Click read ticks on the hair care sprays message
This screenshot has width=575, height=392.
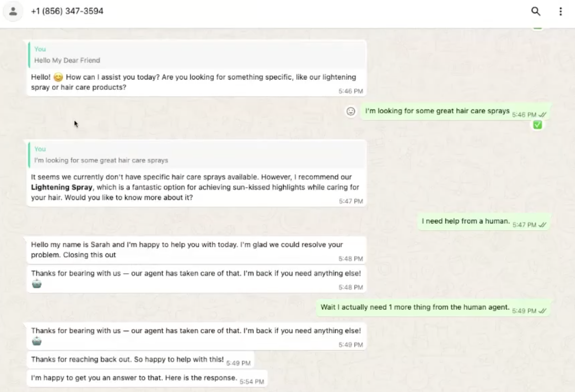click(x=542, y=114)
